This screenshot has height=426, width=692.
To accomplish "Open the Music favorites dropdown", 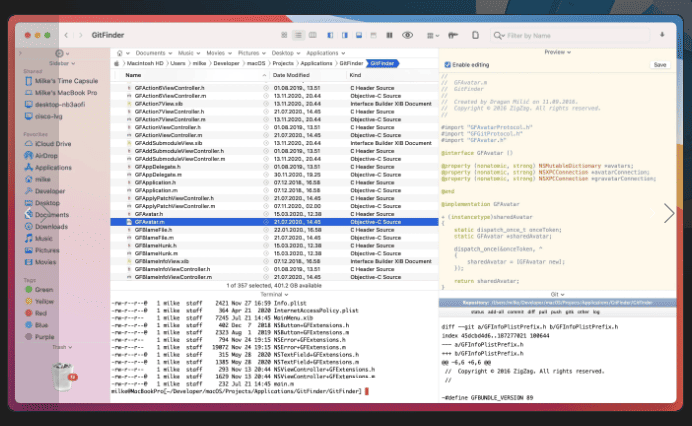I will 189,53.
